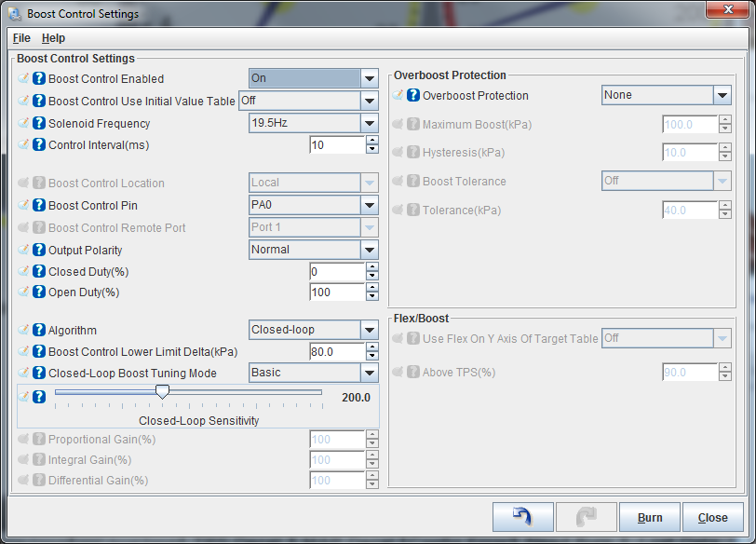
Task: Open help for Boost Control Lower Limit Delta
Action: [39, 351]
